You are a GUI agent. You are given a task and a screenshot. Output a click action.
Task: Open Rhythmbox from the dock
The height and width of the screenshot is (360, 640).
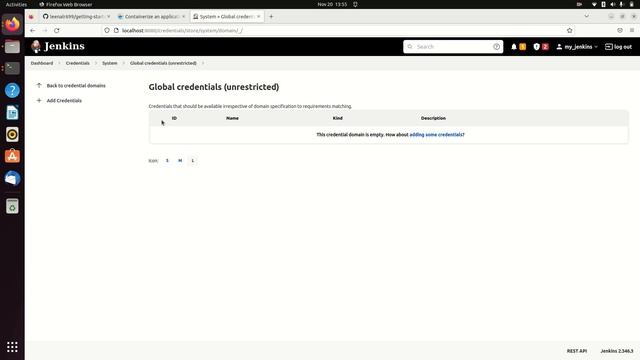click(x=12, y=134)
